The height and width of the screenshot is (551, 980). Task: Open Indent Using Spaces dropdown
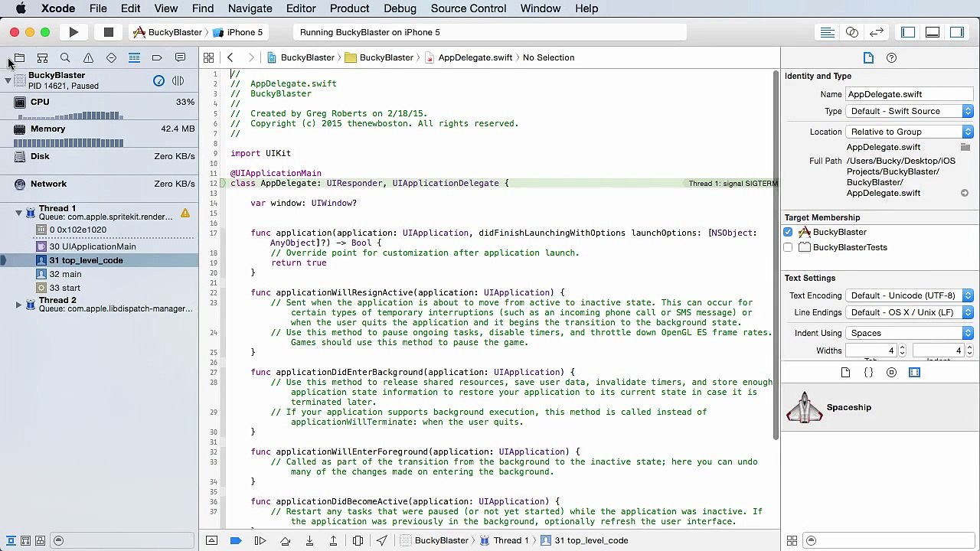910,333
